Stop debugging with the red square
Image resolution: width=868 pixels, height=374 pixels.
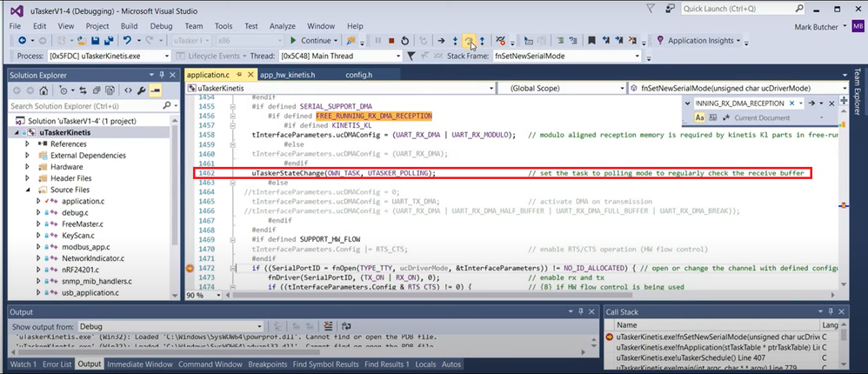(x=391, y=40)
